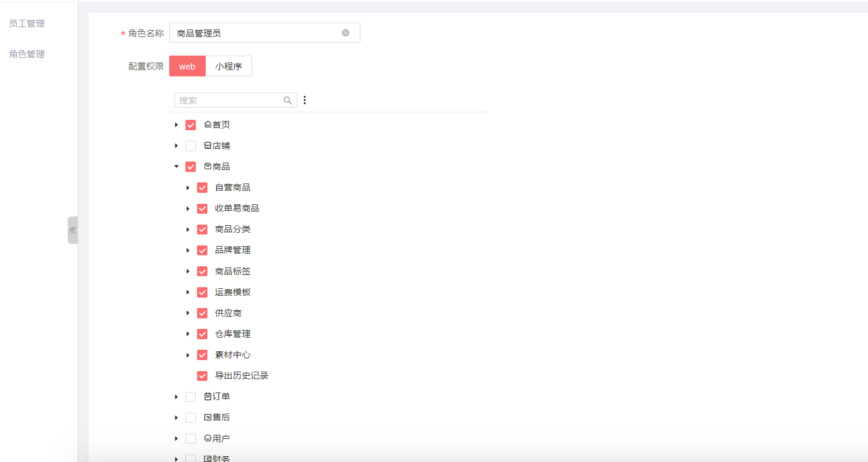
Task: Collapse the left sidebar with double-chevron handle
Action: point(72,230)
